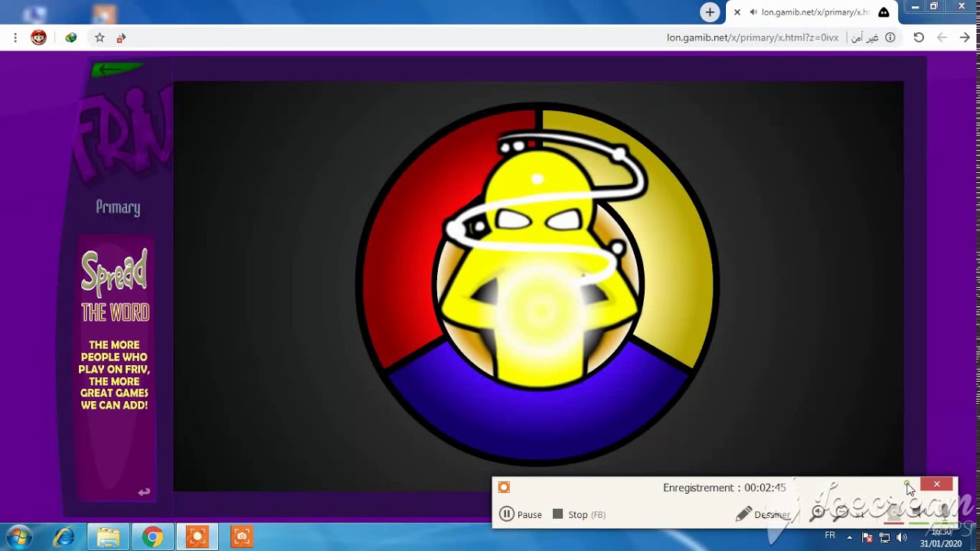Viewport: 980px width, 551px height.
Task: Reload the page
Action: pyautogui.click(x=919, y=37)
